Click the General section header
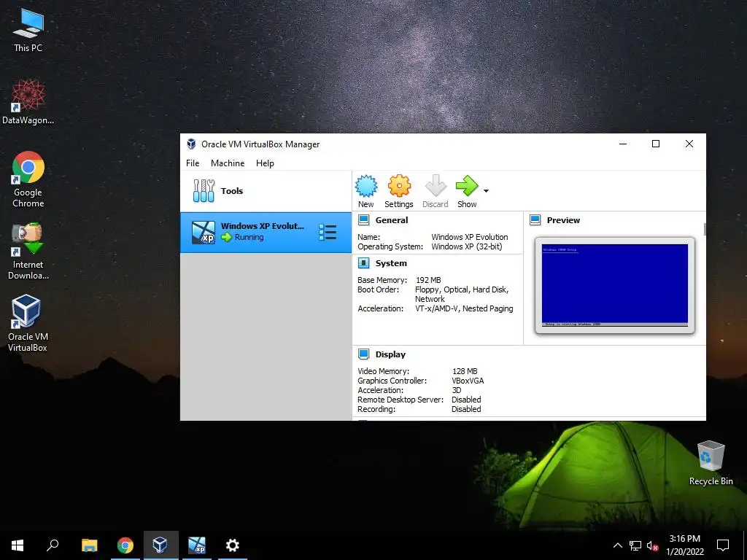Viewport: 747px width, 560px height. coord(392,220)
